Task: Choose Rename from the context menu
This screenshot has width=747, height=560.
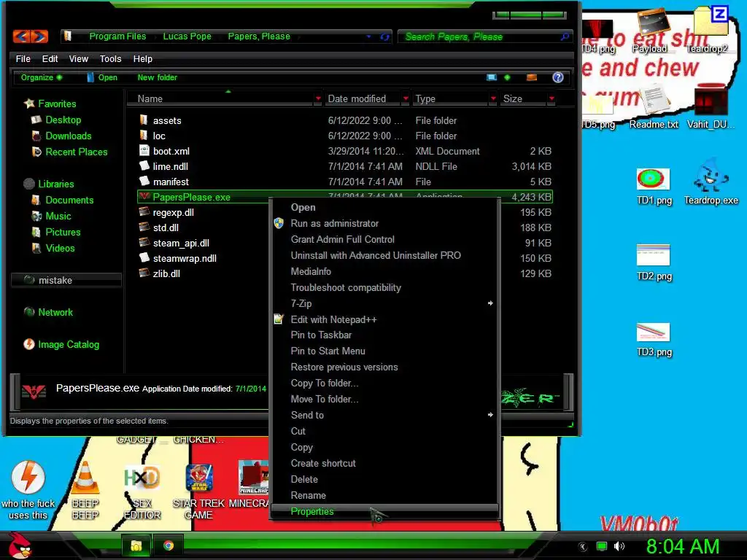Action: click(384, 495)
